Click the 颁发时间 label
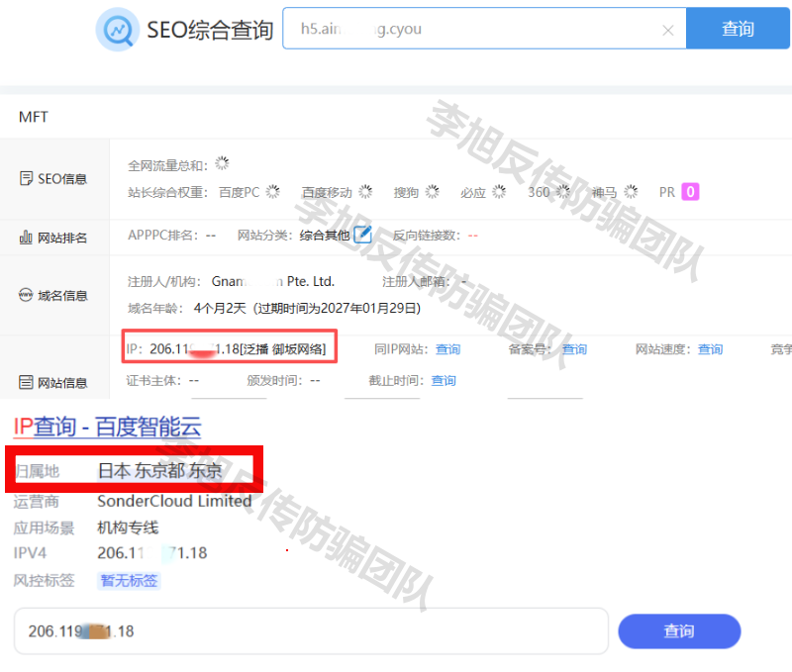 point(274,381)
